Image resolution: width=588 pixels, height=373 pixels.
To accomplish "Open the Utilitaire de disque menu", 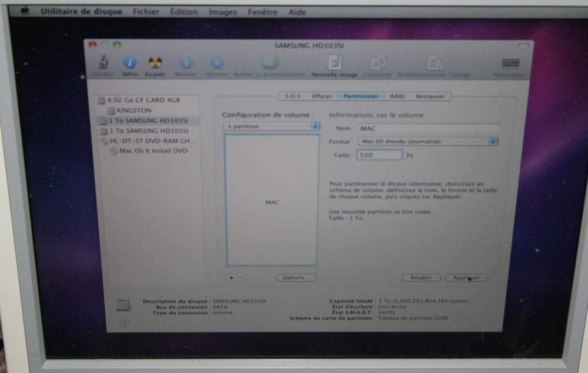I will click(81, 12).
